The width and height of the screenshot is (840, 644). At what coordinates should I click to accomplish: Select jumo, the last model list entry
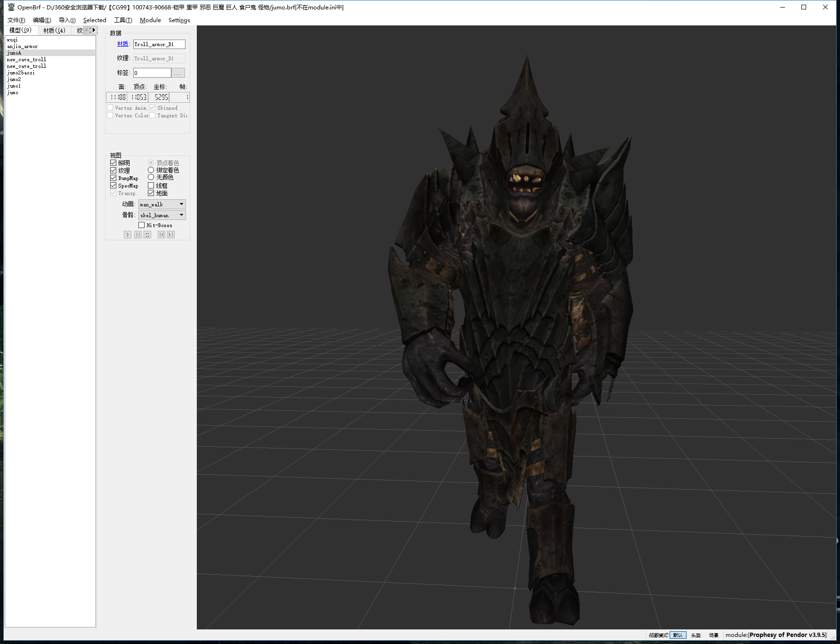pyautogui.click(x=50, y=93)
